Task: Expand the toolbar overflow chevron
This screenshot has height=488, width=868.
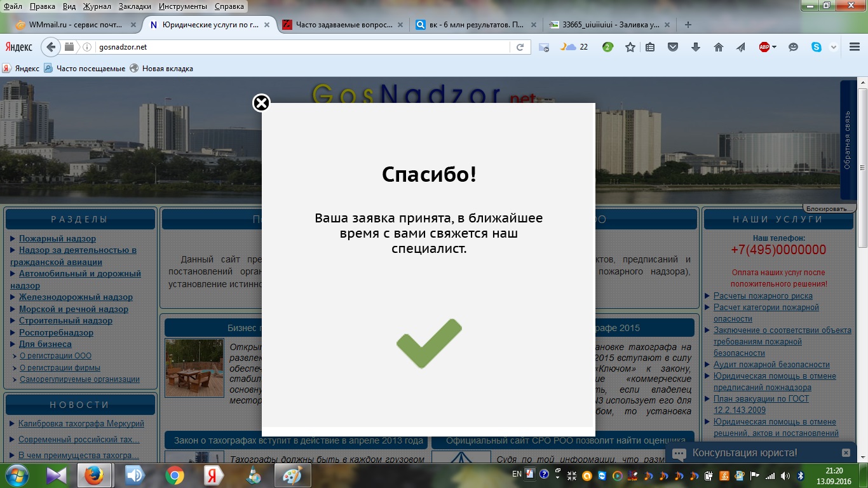Action: [x=835, y=47]
